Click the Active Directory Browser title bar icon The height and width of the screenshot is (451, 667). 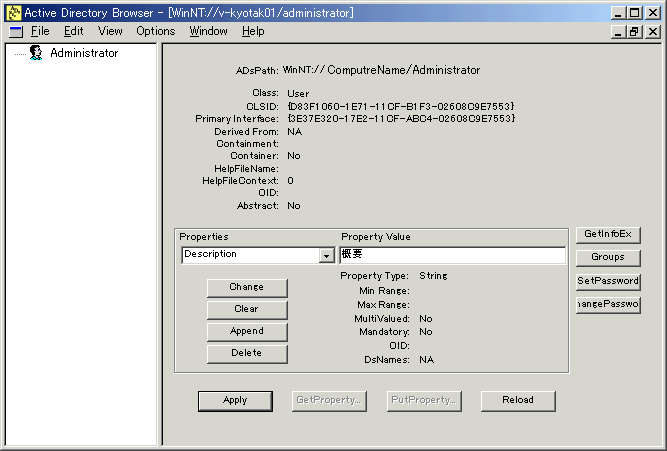coord(13,13)
